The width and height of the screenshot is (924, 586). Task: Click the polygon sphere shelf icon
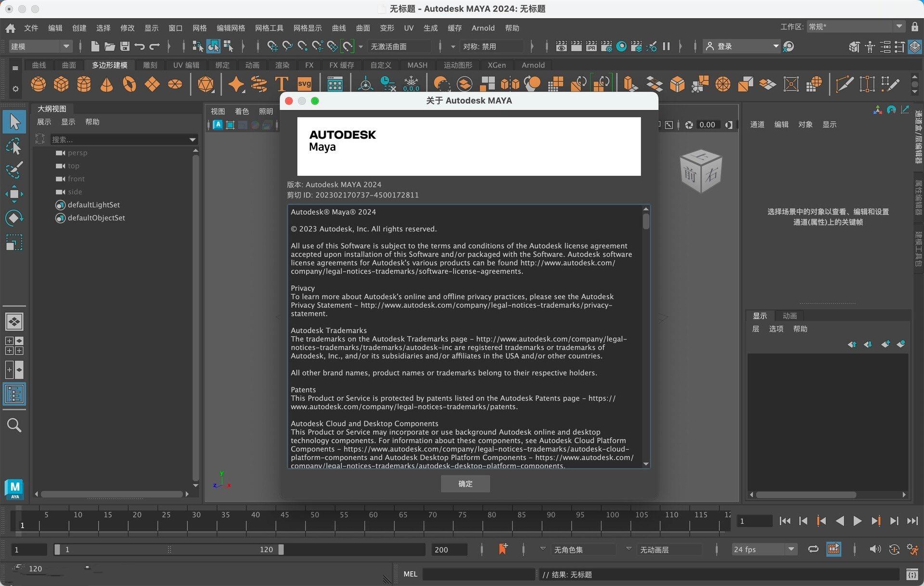tap(38, 84)
